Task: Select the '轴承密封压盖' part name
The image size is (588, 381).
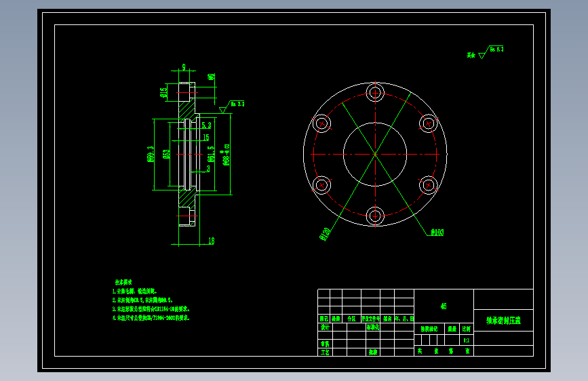Action: pos(503,321)
